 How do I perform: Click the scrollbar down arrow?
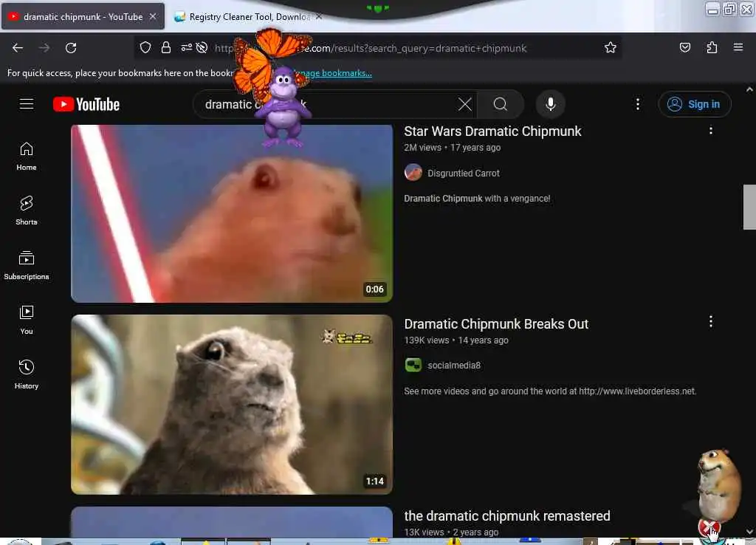pyautogui.click(x=749, y=532)
